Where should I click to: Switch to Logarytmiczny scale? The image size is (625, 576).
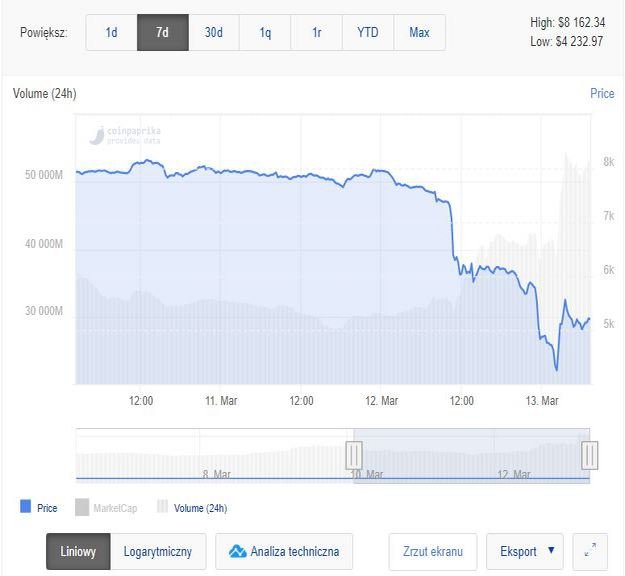point(157,551)
